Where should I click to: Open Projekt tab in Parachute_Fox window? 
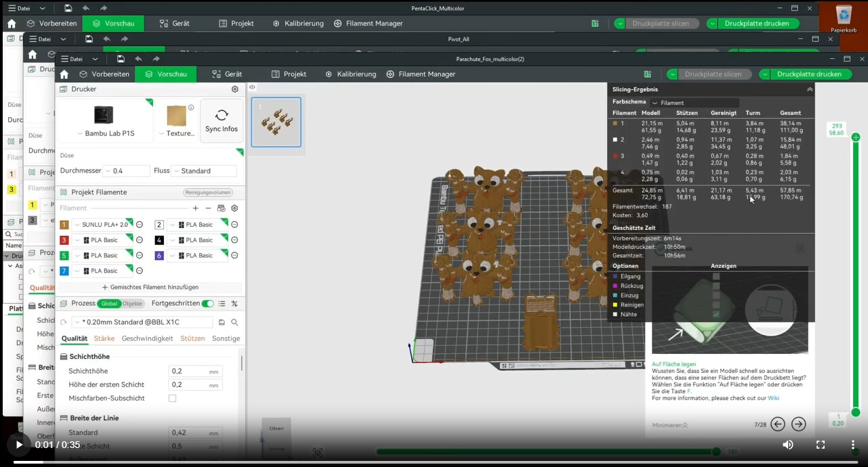289,74
